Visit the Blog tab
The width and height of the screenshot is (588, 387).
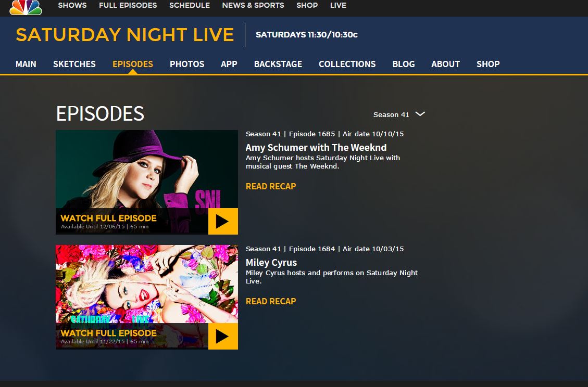(404, 64)
